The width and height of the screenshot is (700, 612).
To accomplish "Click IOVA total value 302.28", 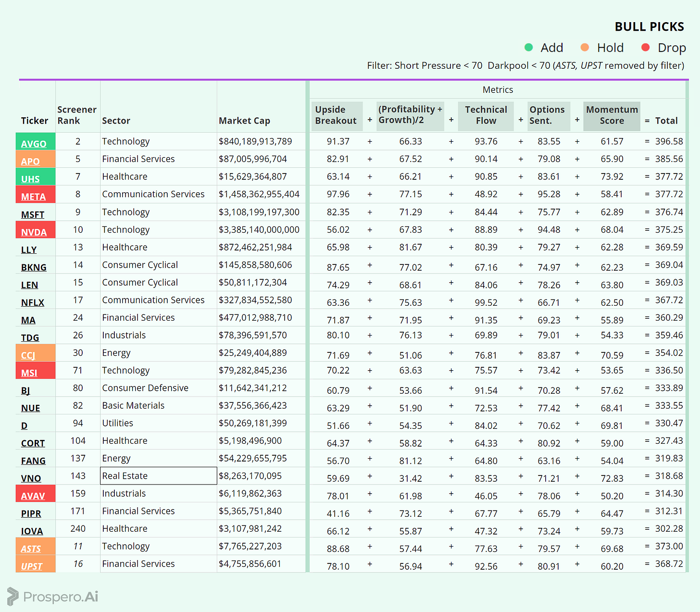I will click(669, 528).
